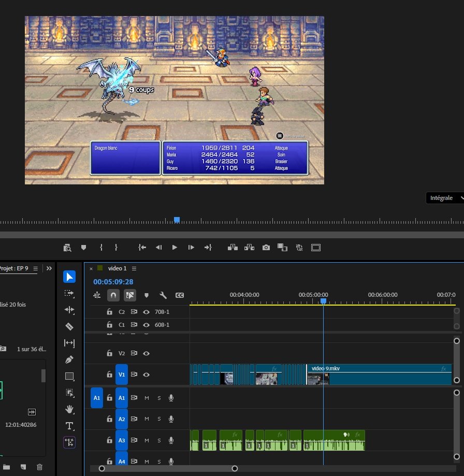
Task: Click Mark In bracket button
Action: pyautogui.click(x=101, y=248)
